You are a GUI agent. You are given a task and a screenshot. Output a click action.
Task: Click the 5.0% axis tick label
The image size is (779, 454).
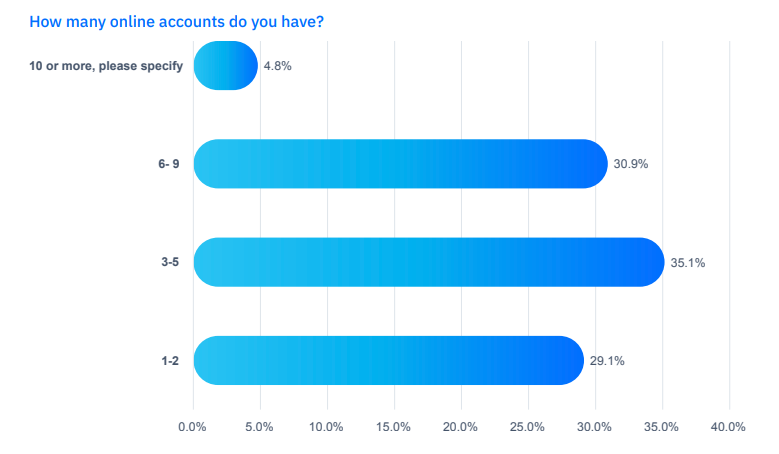259,428
